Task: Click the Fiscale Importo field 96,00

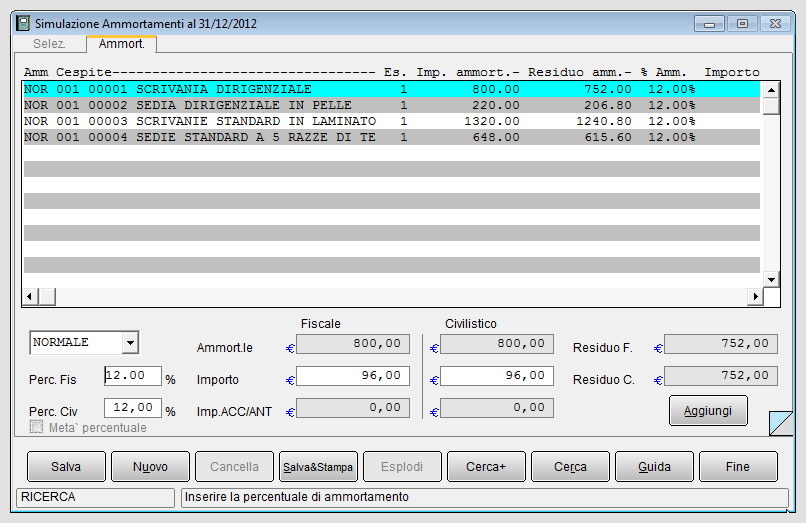Action: [x=353, y=375]
